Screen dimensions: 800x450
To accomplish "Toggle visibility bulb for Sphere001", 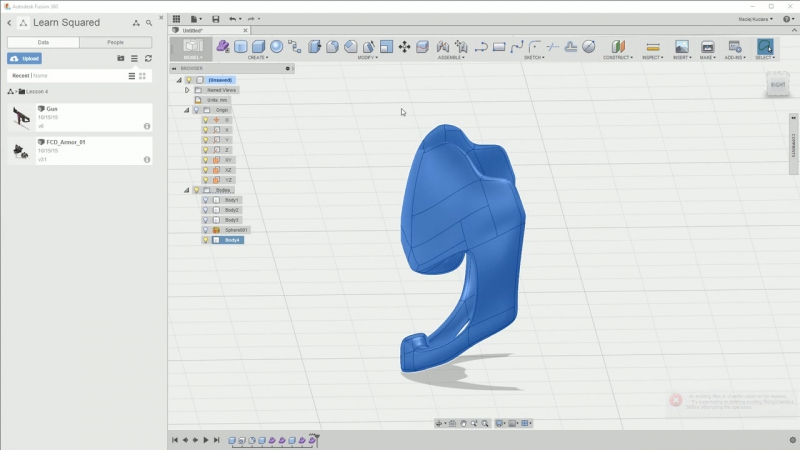I will pos(206,230).
